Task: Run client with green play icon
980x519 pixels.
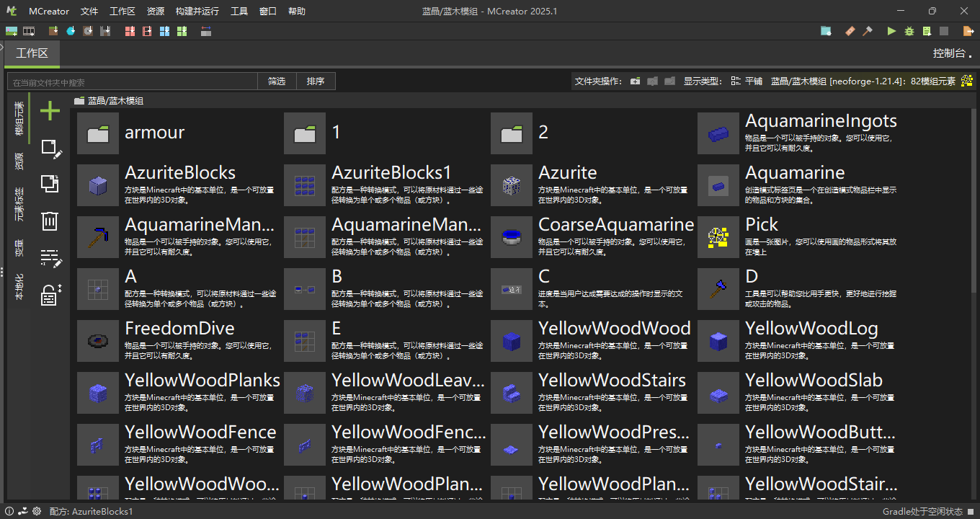Action: (891, 31)
